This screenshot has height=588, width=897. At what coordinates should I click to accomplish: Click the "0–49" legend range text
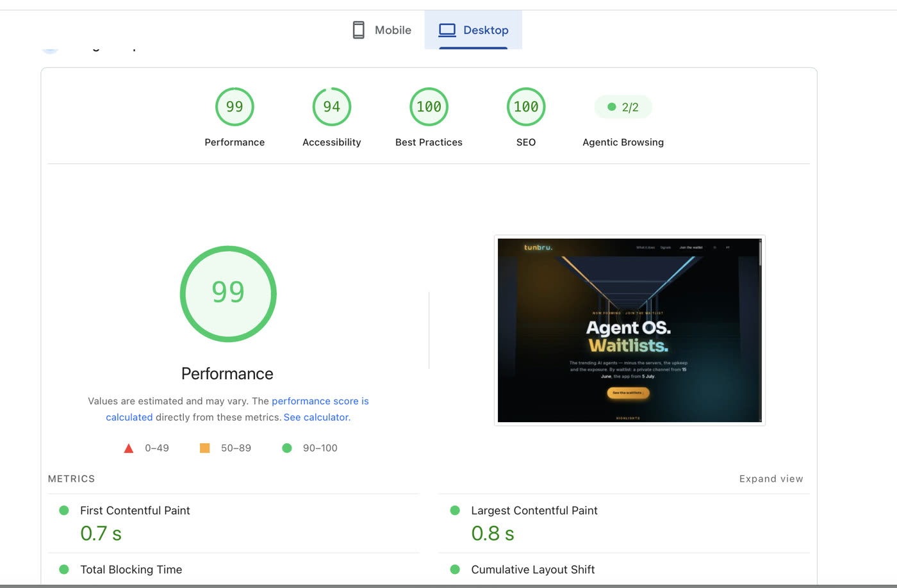click(x=157, y=448)
